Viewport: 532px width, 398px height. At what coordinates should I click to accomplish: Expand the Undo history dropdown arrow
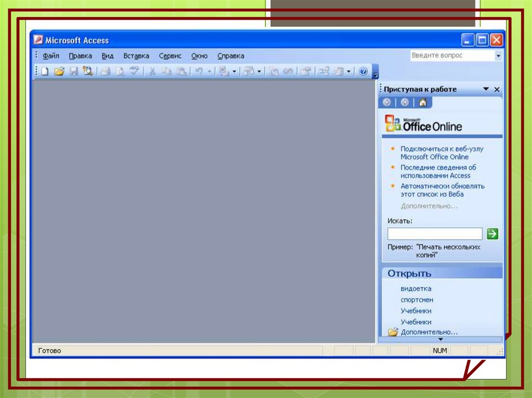point(209,71)
